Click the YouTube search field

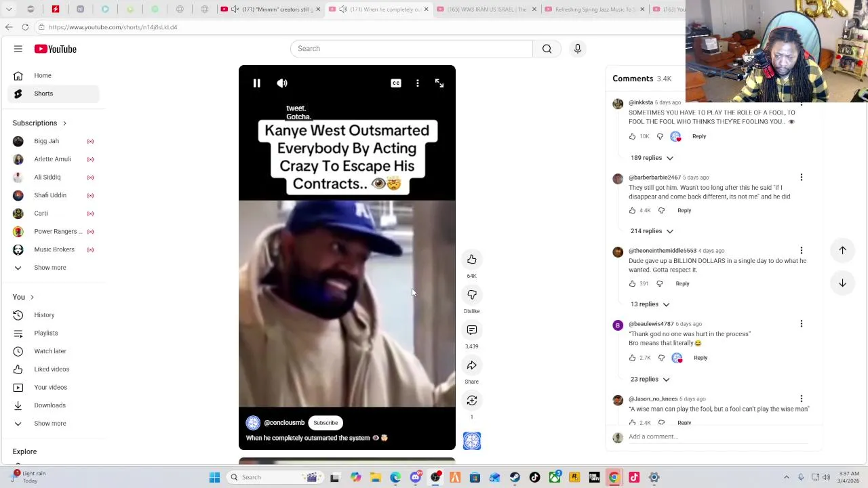click(412, 49)
